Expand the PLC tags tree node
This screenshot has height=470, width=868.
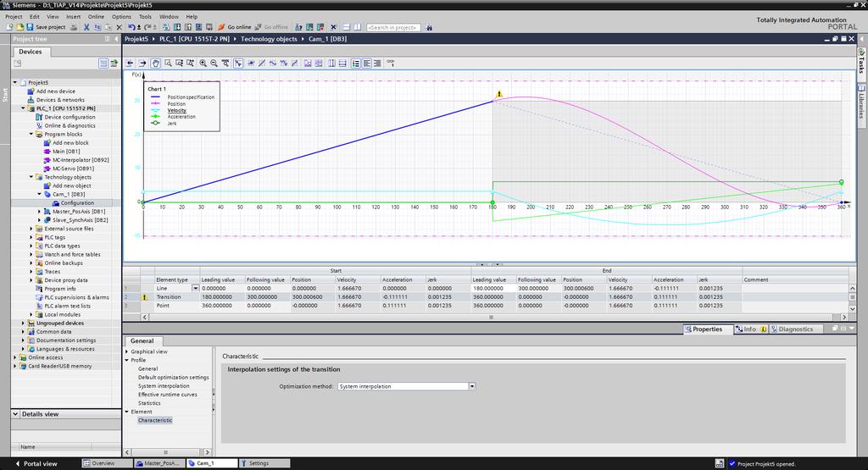coord(31,237)
